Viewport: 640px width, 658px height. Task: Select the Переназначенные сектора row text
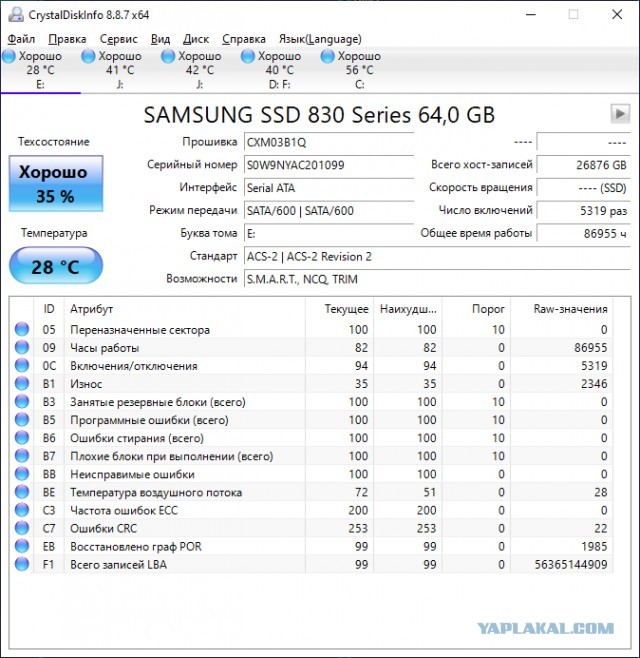point(140,330)
